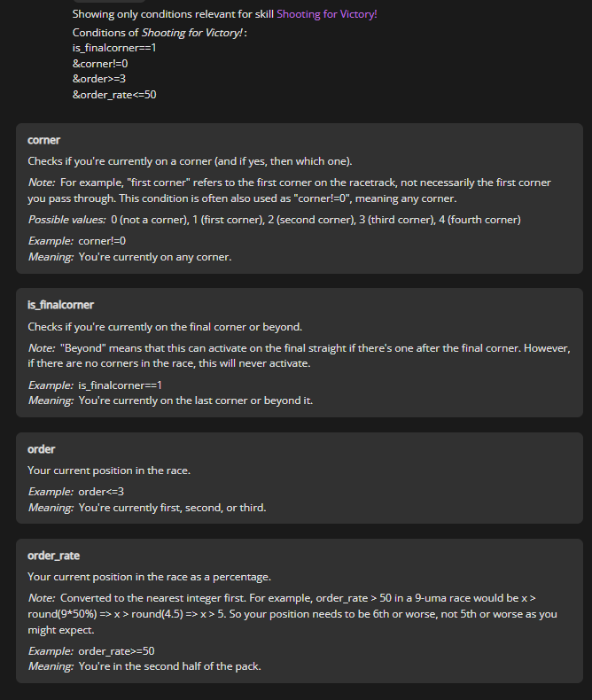Viewport: 592px width, 700px height.
Task: Click the &order>=3 condition line
Action: pos(99,79)
